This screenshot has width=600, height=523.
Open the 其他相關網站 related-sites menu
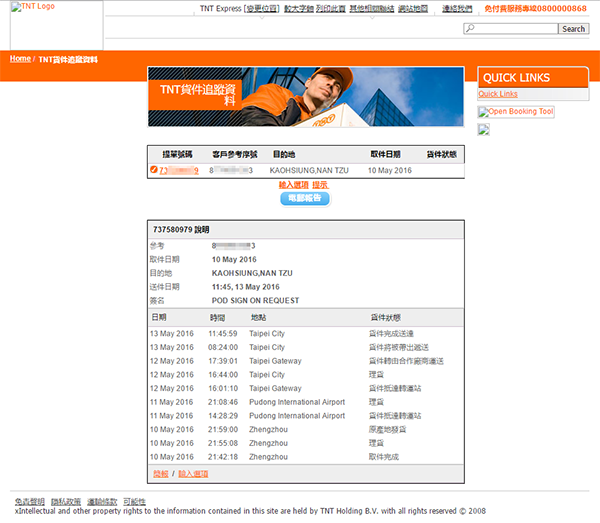coord(372,8)
